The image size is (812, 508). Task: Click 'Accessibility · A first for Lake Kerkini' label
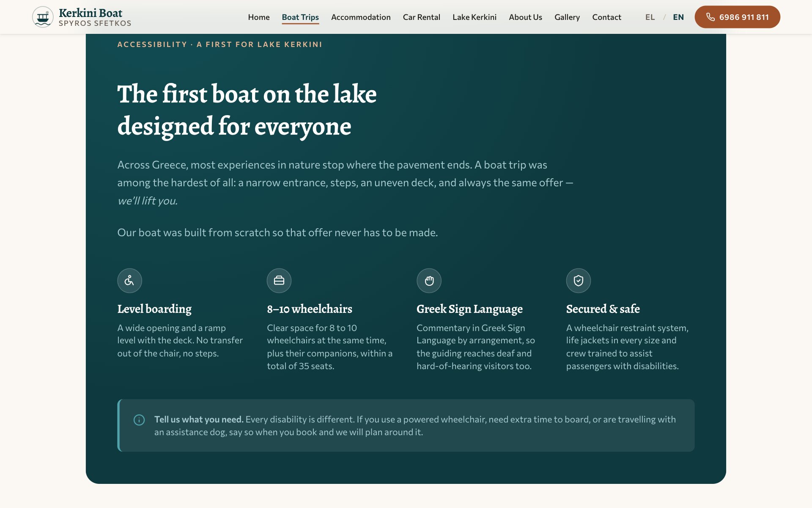[219, 44]
